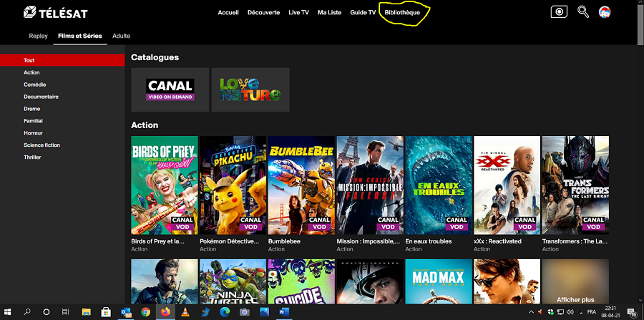The image size is (644, 320).
Task: Filter by Action in sidebar
Action: point(31,72)
